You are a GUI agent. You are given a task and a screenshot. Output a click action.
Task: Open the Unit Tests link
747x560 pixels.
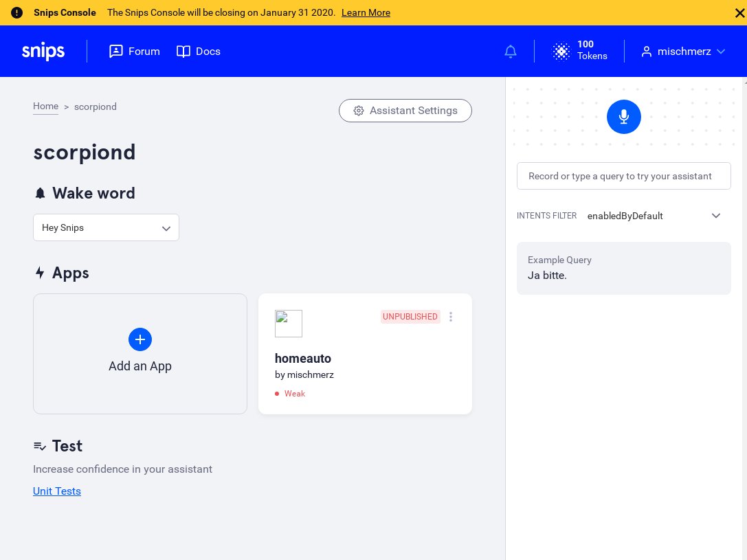[56, 491]
